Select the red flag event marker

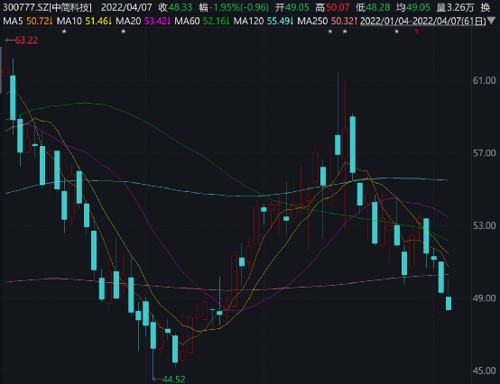416,32
